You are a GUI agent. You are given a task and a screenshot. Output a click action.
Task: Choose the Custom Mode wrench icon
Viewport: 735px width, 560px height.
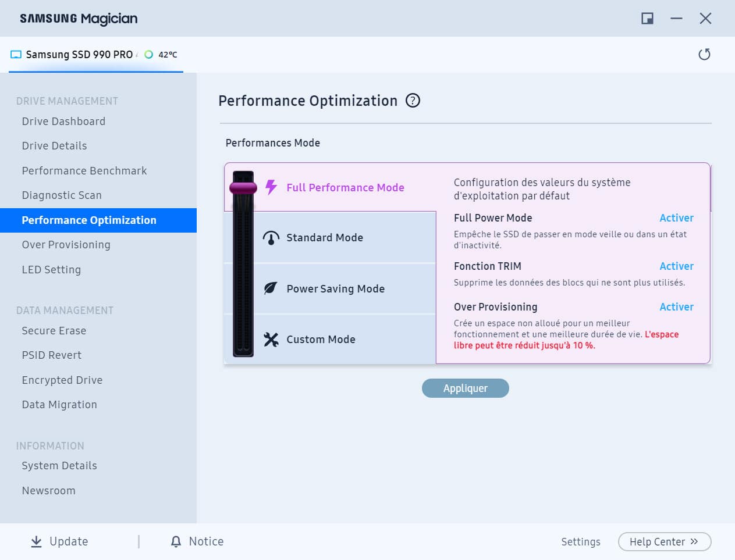270,339
